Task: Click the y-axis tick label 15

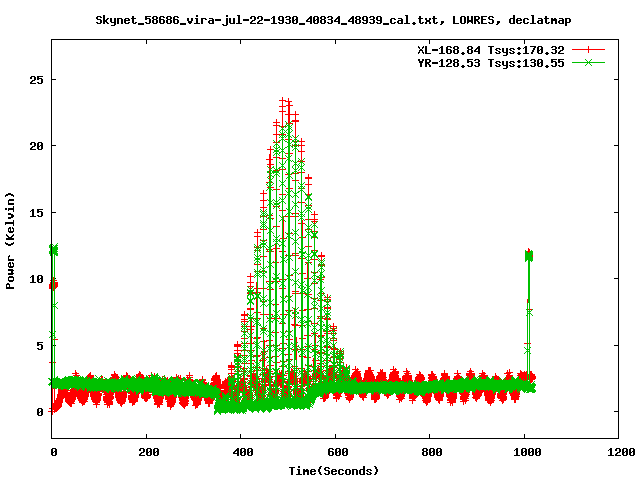Action: click(36, 213)
